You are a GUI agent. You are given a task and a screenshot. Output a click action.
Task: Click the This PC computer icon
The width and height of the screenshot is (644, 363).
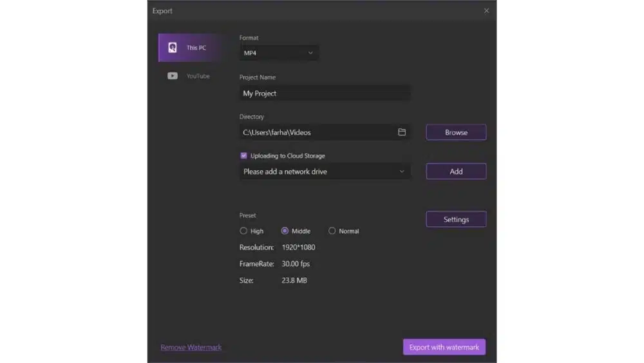(173, 48)
